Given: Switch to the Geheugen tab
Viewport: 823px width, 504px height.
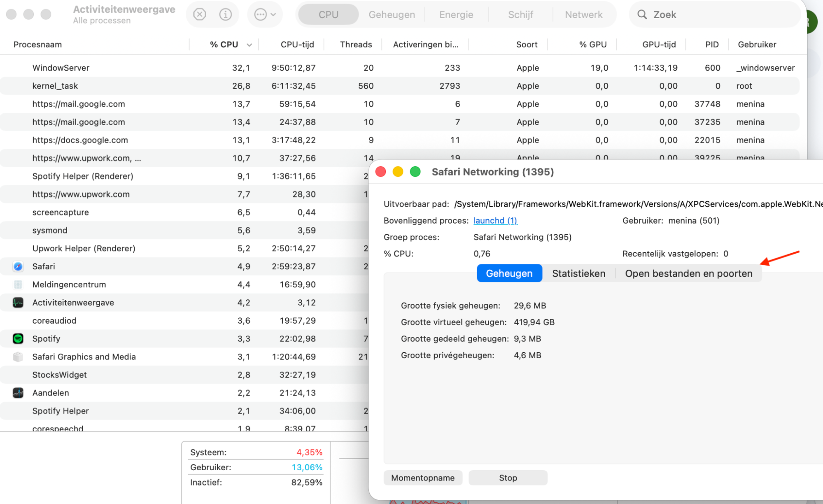Looking at the screenshot, I should click(x=509, y=273).
